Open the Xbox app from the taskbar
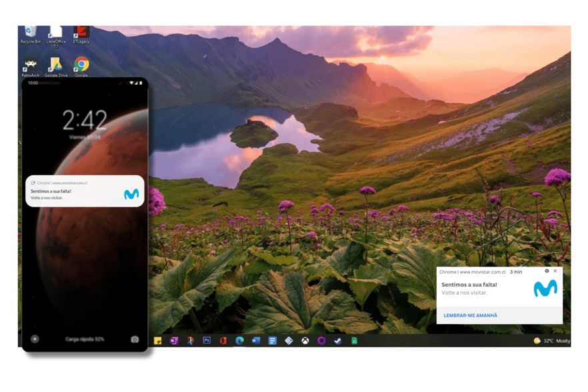 click(x=305, y=341)
